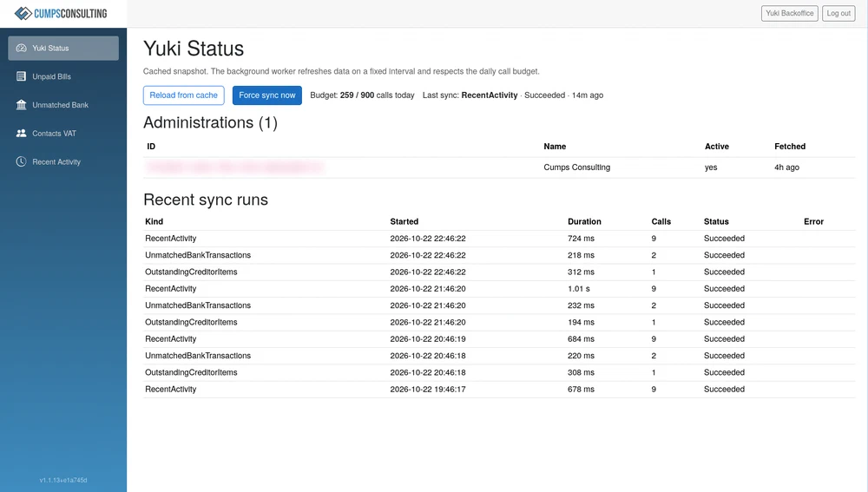Click the '678 ms' duration cell
The width and height of the screenshot is (868, 492).
pos(581,389)
